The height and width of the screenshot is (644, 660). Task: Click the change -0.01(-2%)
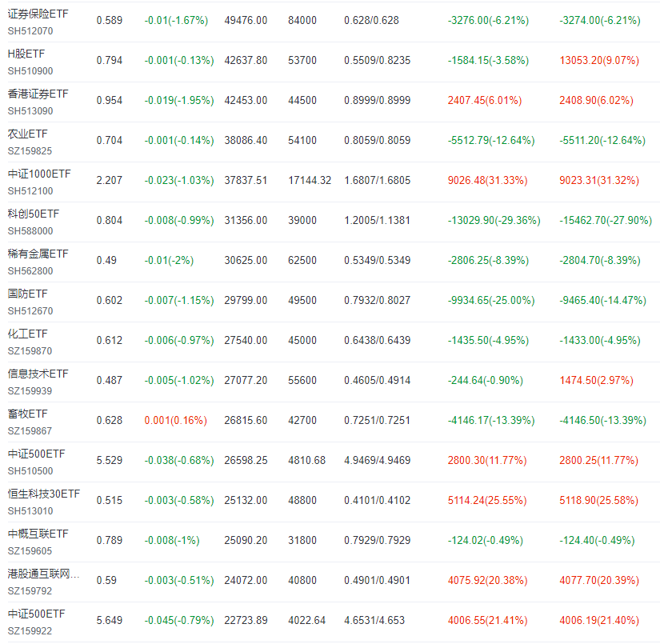tap(170, 260)
